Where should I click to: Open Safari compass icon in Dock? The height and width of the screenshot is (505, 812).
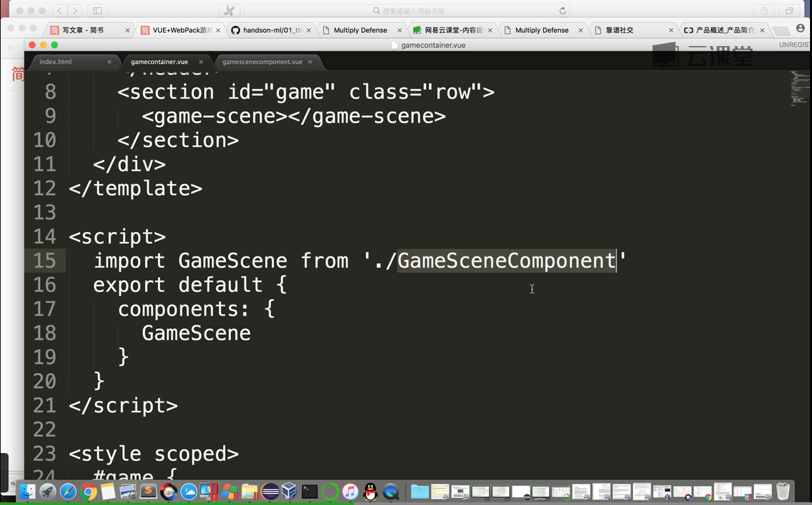tap(68, 491)
